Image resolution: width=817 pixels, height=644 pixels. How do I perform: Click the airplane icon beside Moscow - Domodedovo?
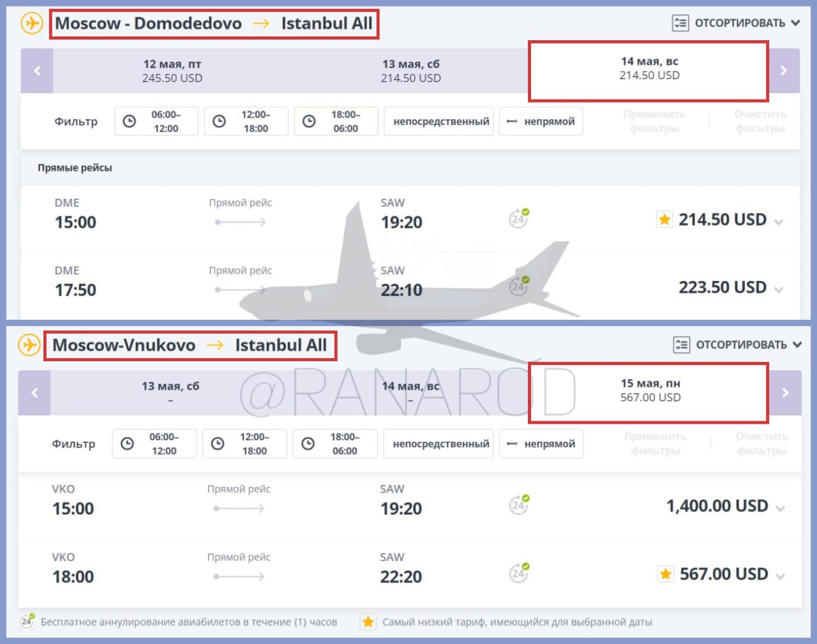click(31, 23)
